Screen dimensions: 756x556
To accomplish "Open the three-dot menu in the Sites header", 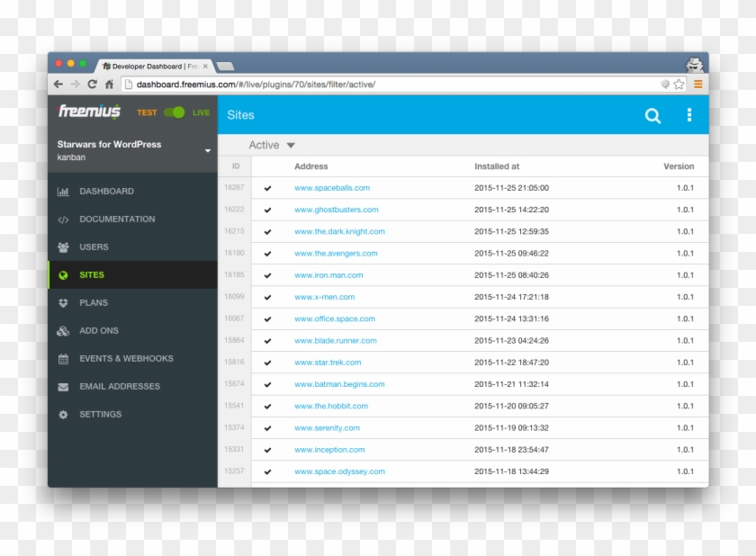I will 689,115.
